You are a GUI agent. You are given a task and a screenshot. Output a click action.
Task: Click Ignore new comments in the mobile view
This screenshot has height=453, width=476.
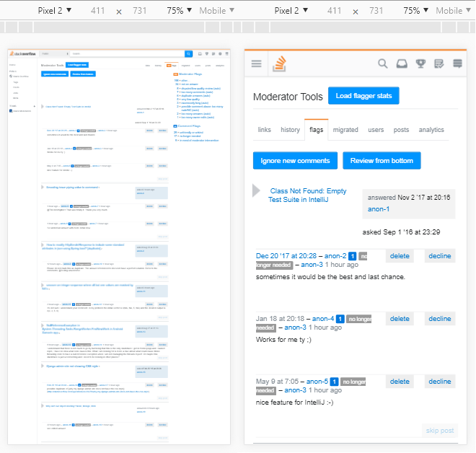pyautogui.click(x=295, y=161)
